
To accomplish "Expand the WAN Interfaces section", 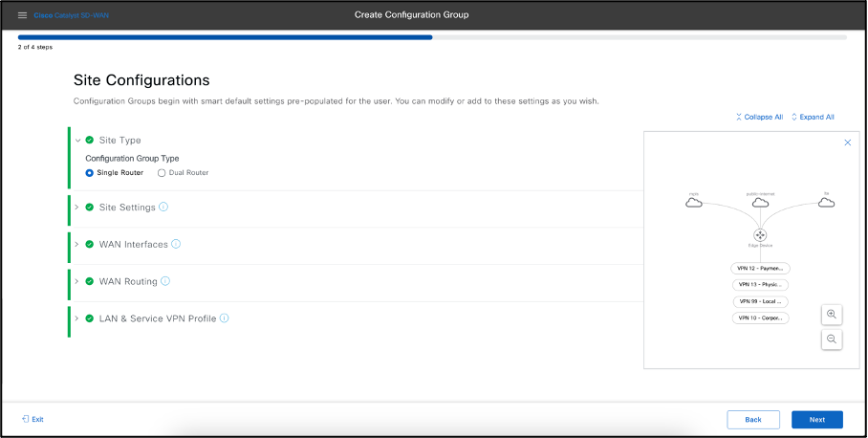I will coord(77,244).
